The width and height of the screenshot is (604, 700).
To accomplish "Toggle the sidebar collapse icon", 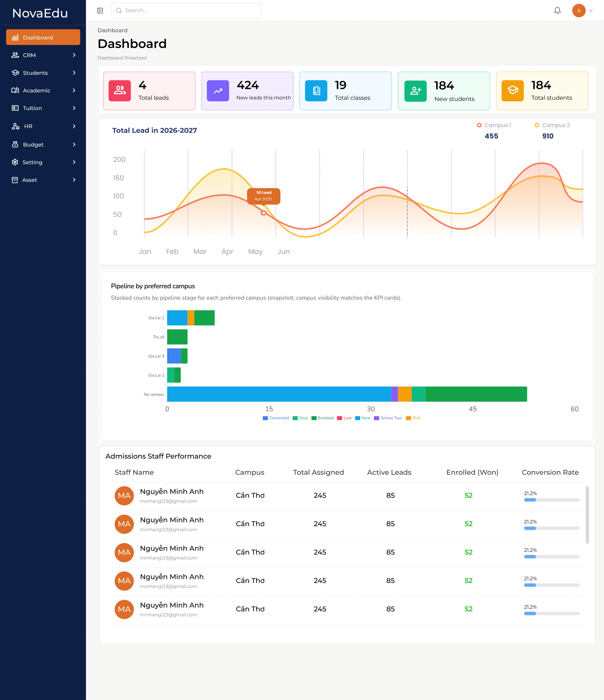I will pos(100,10).
